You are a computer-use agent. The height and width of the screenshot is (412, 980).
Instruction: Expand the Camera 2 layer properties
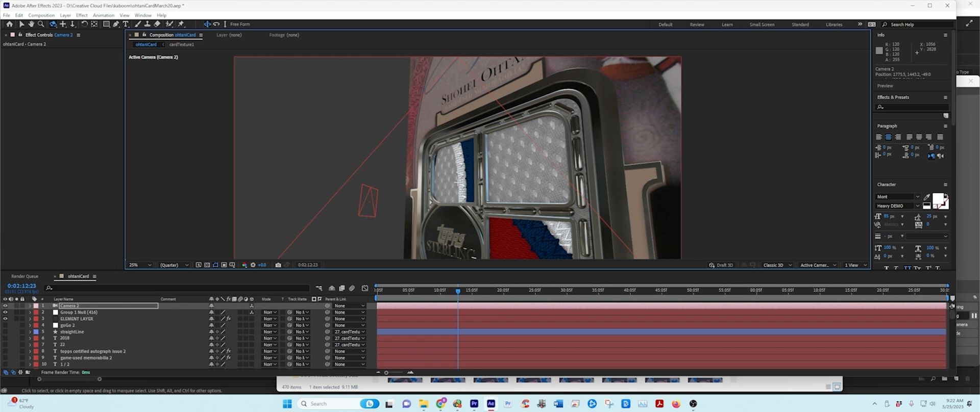pos(30,306)
